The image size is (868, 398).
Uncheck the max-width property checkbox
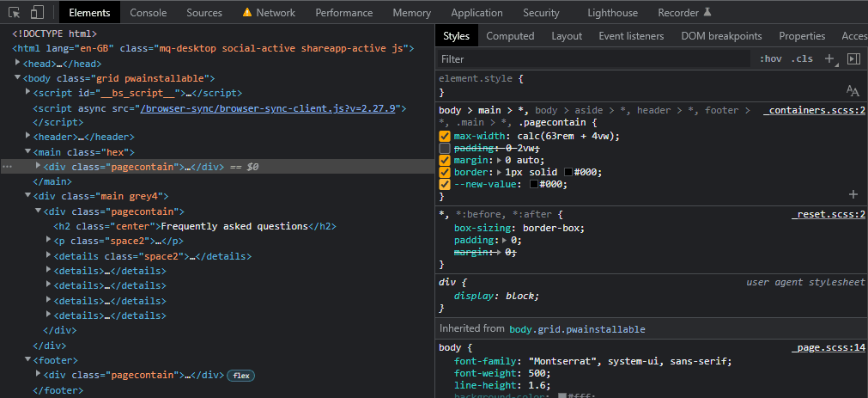[445, 137]
